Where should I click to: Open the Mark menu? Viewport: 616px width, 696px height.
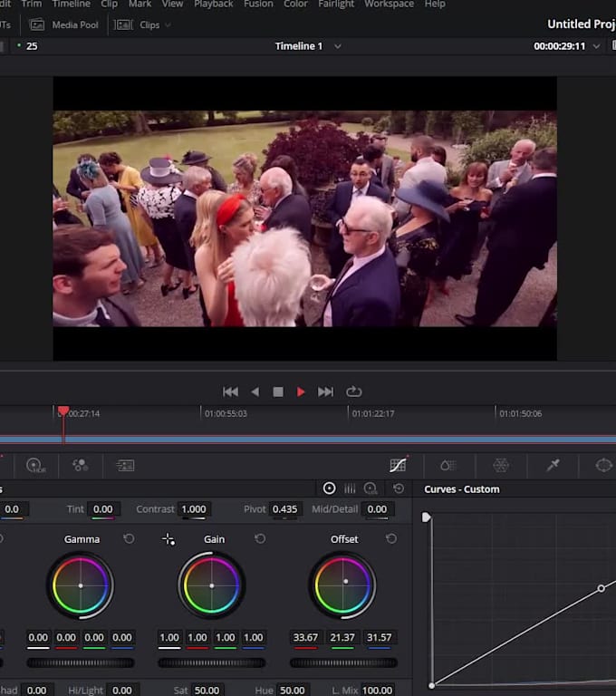(140, 4)
